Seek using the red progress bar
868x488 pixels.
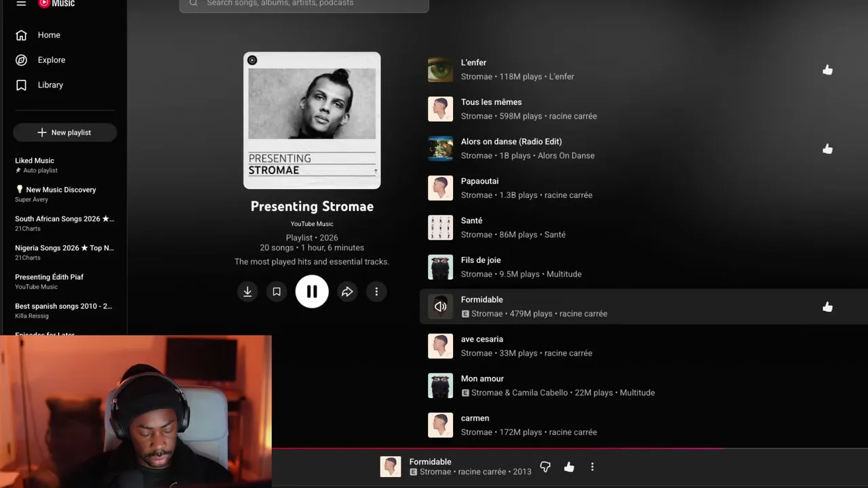[570, 448]
